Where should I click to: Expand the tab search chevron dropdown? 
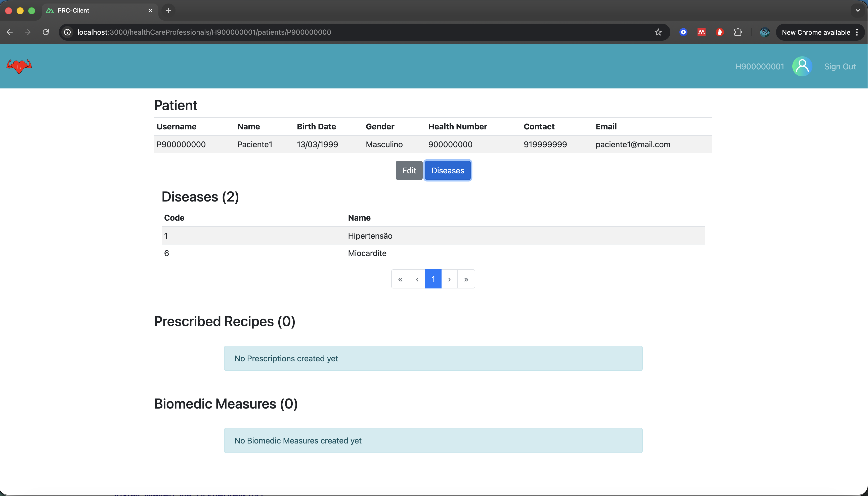(858, 11)
